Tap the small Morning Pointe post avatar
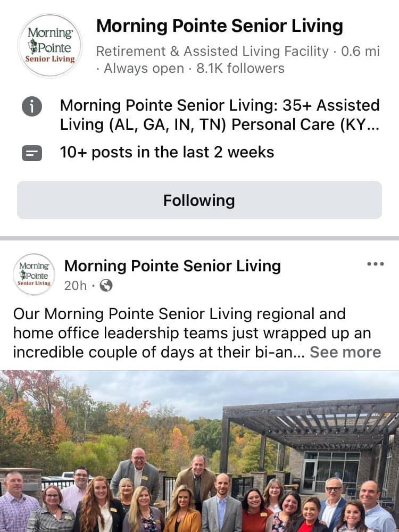The height and width of the screenshot is (532, 399). [x=34, y=275]
